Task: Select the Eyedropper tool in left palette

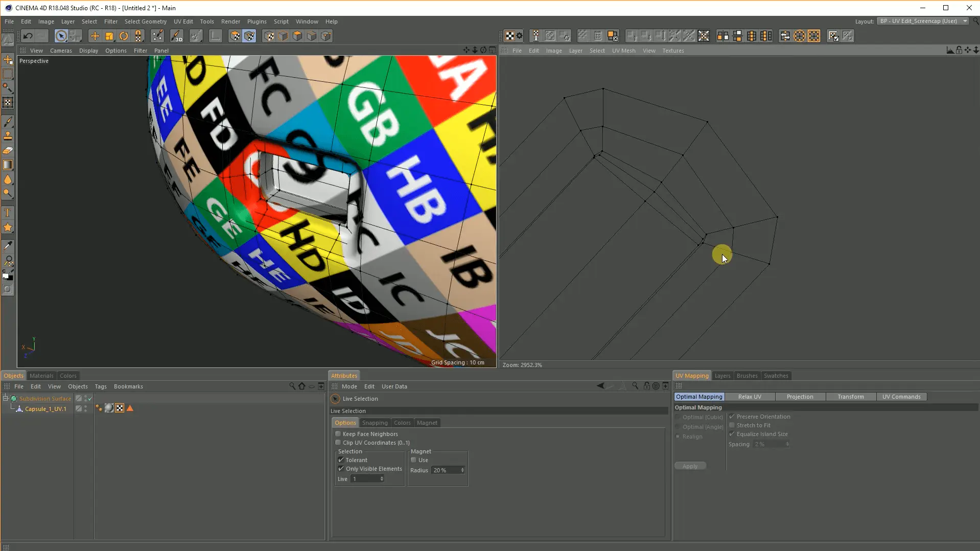Action: click(x=8, y=246)
